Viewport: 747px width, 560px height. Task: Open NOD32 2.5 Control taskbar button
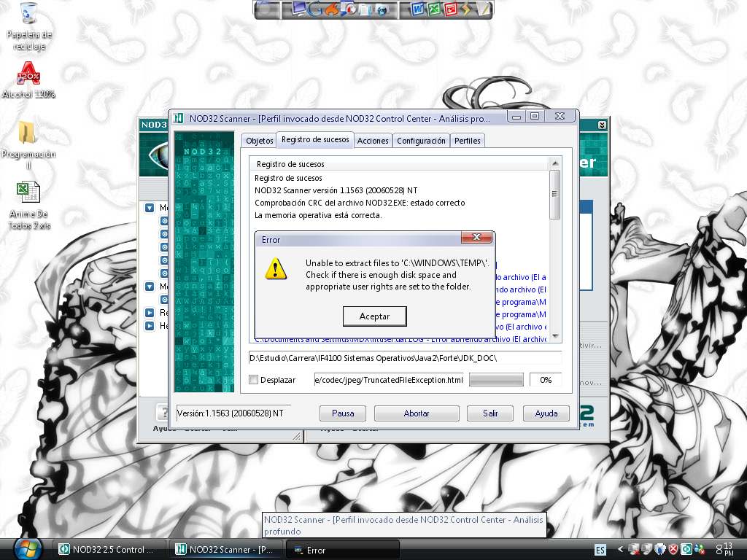(108, 550)
